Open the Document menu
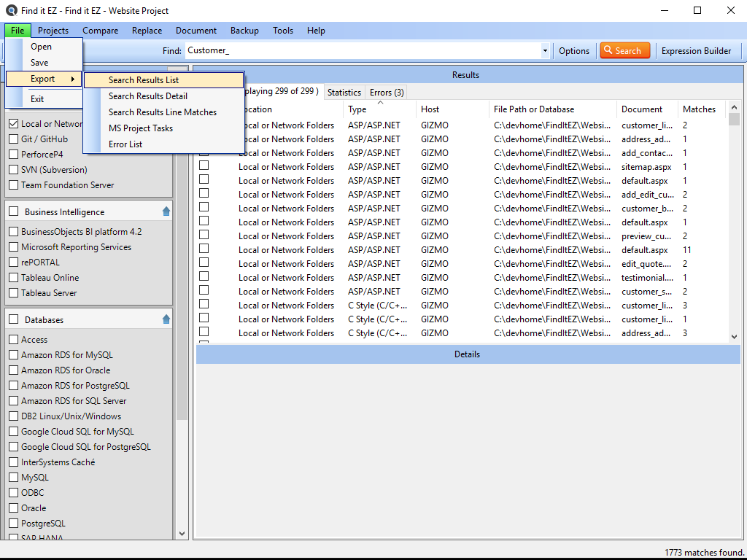 (196, 31)
